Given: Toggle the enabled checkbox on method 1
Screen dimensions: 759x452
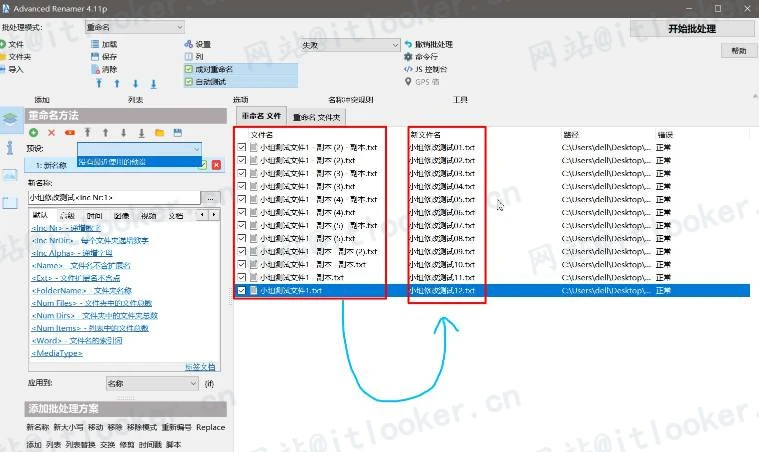Looking at the screenshot, I should (204, 165).
